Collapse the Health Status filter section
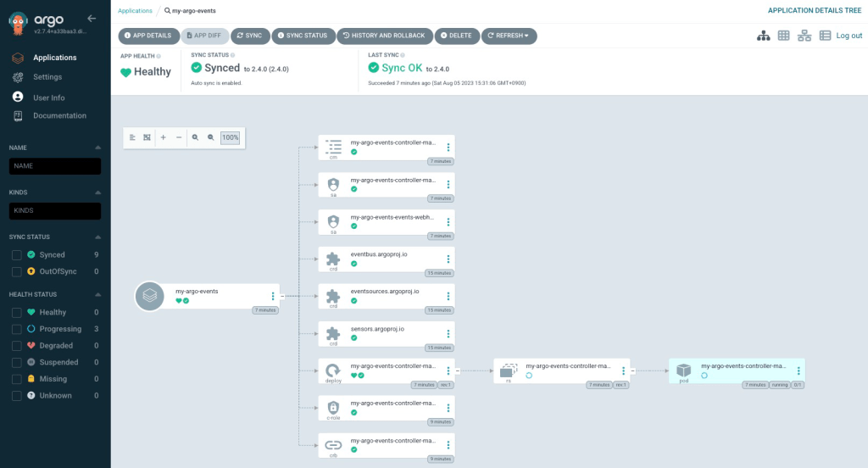The width and height of the screenshot is (868, 468). (97, 294)
